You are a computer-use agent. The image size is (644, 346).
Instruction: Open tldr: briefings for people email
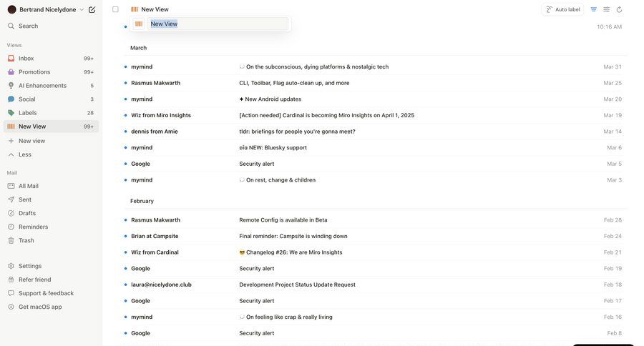point(375,132)
